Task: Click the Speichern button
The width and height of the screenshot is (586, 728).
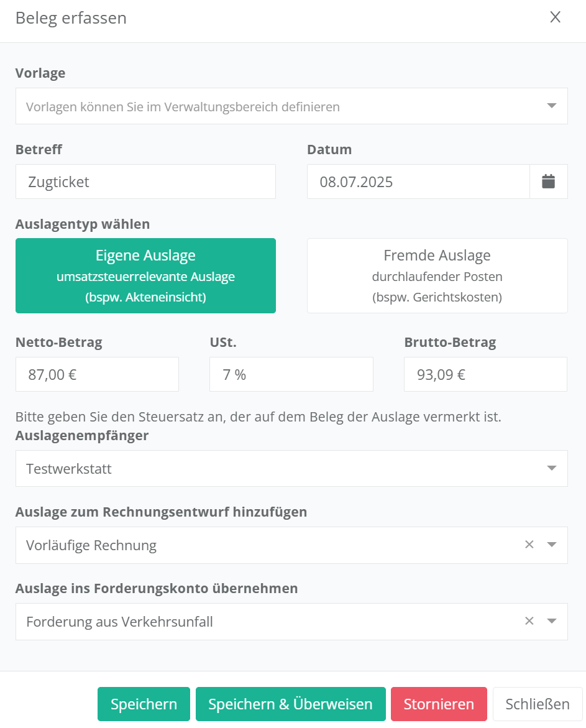Action: [144, 704]
